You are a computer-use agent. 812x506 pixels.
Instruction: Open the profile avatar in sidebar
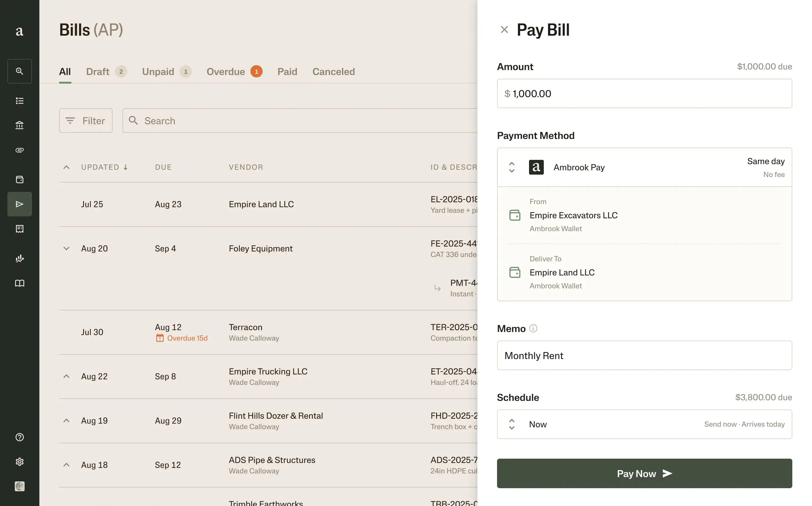click(20, 486)
